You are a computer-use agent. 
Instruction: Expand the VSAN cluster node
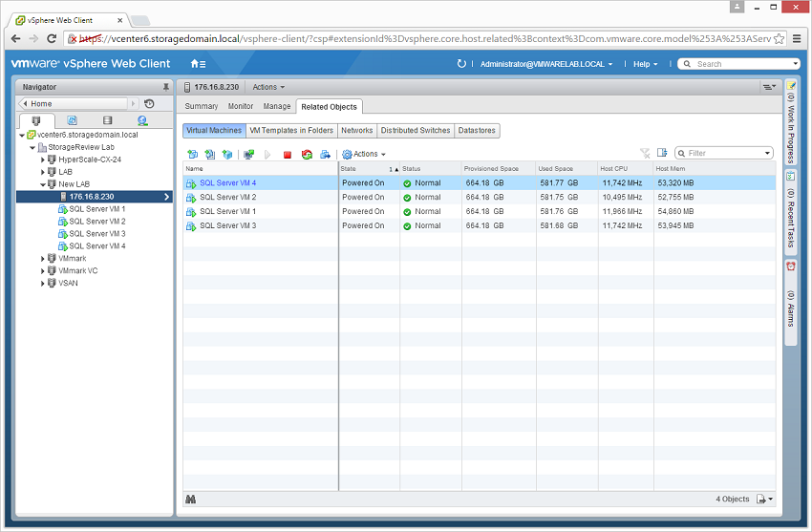coord(43,284)
